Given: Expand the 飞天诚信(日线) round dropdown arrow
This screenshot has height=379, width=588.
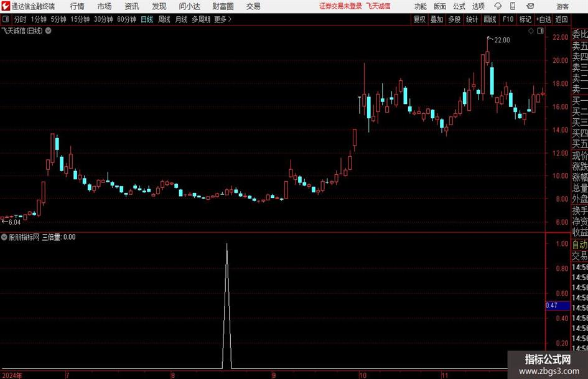Looking at the screenshot, I should coord(49,30).
